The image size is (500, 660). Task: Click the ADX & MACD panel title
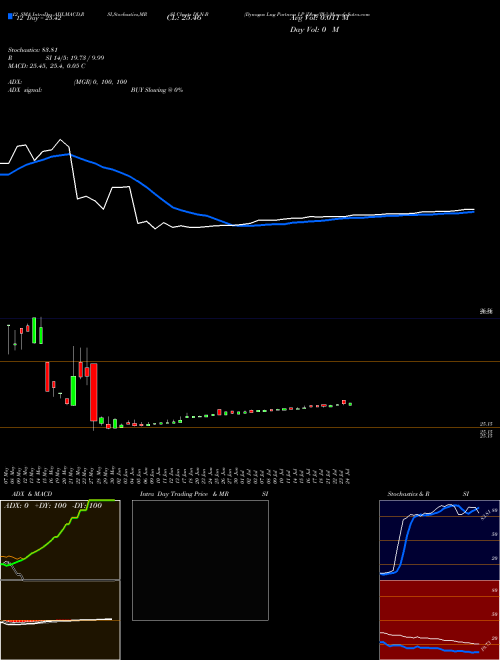32,494
